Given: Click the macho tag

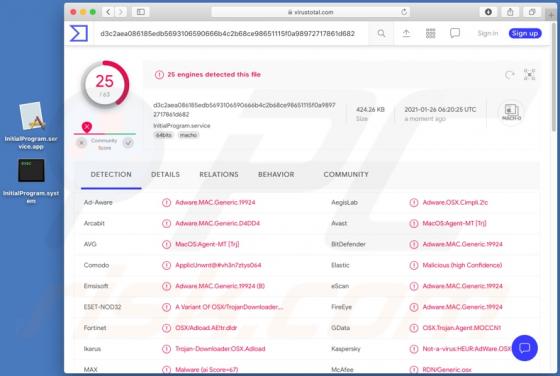Looking at the screenshot, I should (188, 135).
